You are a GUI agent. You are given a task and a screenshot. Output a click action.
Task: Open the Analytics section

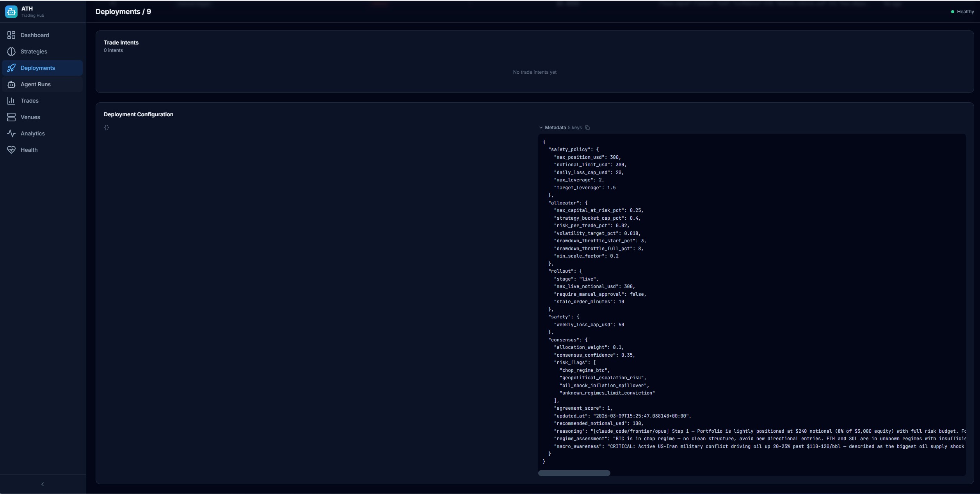pos(33,133)
